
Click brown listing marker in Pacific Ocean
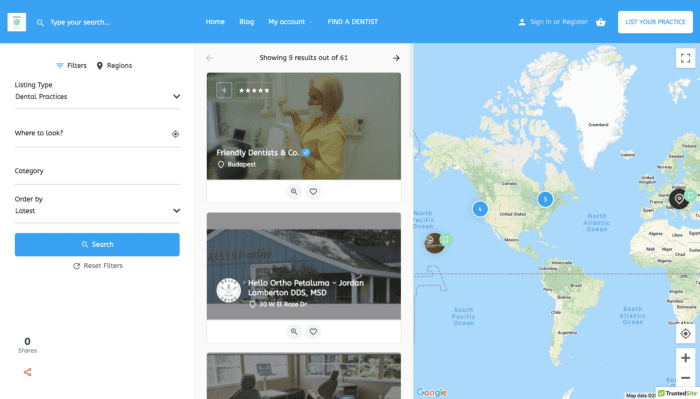434,243
